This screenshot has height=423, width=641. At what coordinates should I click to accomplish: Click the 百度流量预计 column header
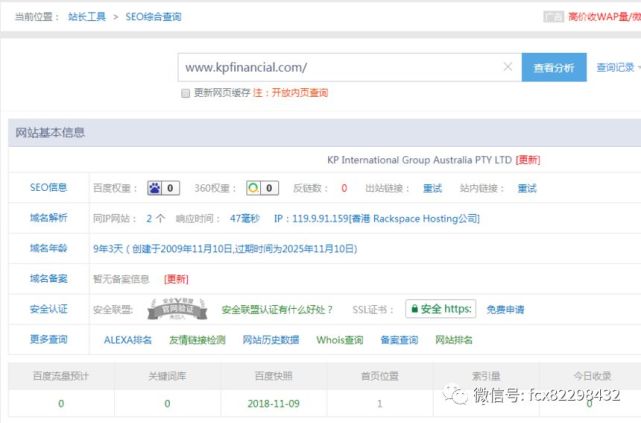[61, 376]
